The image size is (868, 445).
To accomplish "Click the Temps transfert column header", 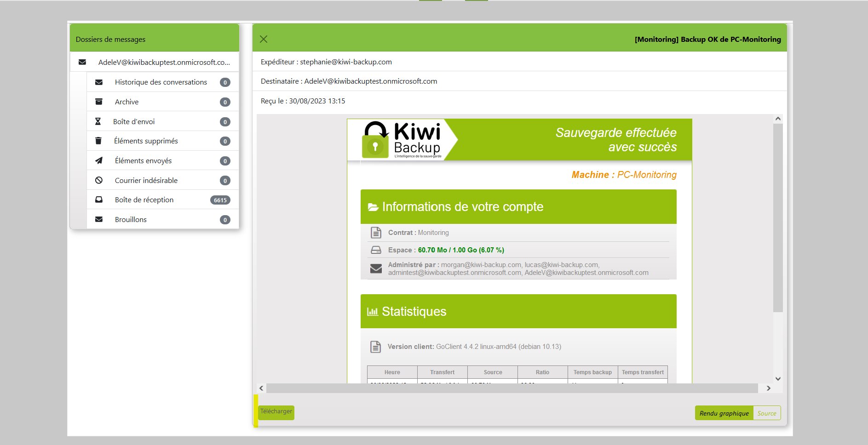I will [x=643, y=372].
